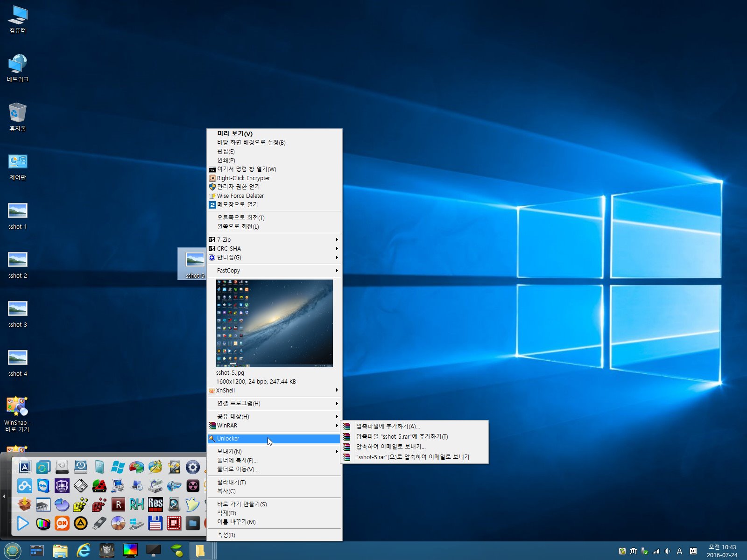
Task: Open the Time Machine clock drive icon
Action: pos(80,467)
